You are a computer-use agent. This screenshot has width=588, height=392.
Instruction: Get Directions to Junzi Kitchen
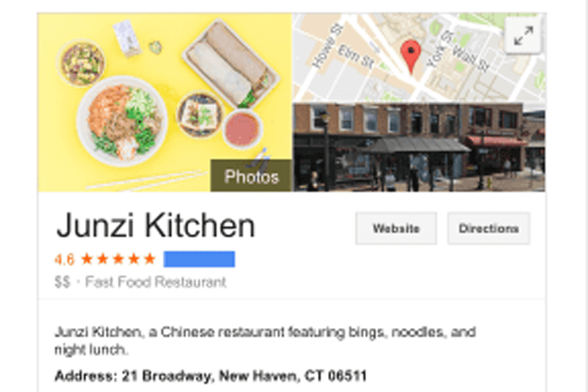[x=489, y=228]
